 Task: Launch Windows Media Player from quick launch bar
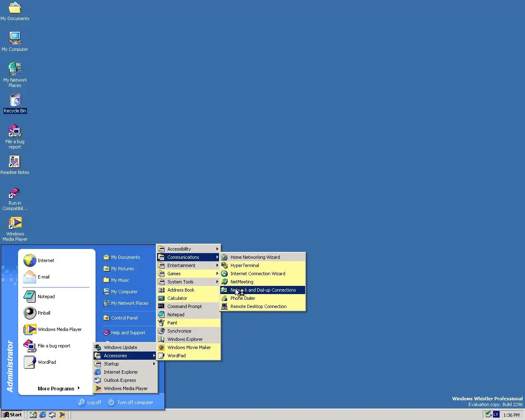(x=62, y=415)
